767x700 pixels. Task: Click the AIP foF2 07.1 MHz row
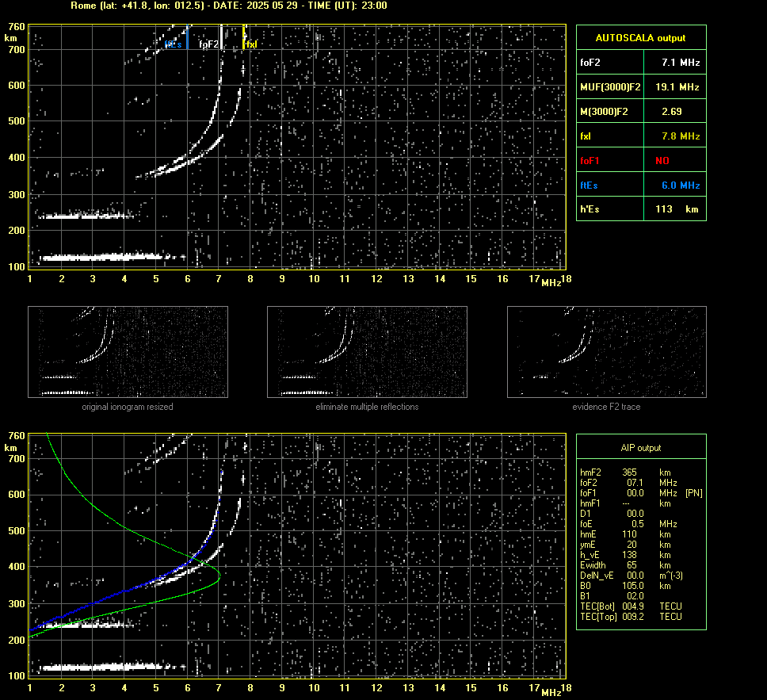click(x=628, y=483)
